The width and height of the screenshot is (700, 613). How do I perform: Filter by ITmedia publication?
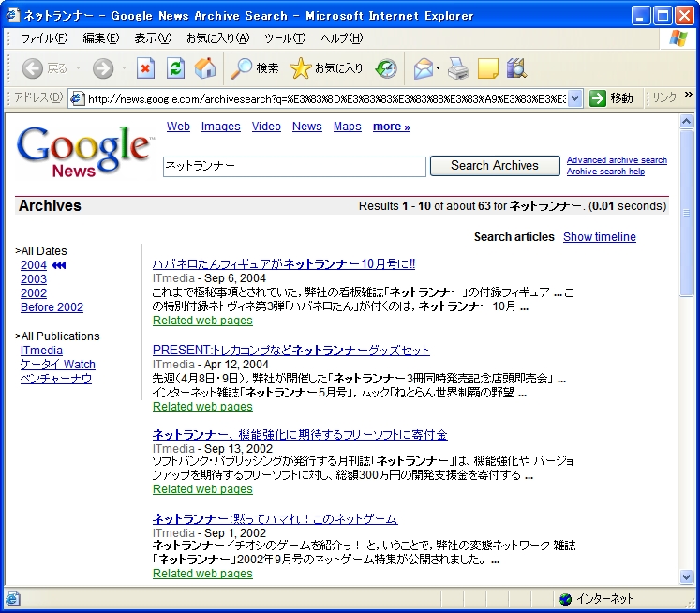(x=41, y=351)
